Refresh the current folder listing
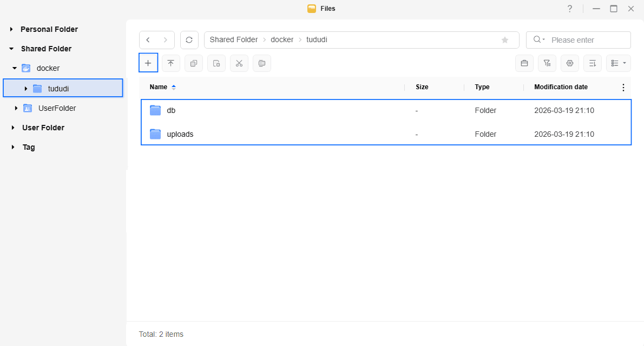Screen dimensions: 644x346 [x=189, y=40]
